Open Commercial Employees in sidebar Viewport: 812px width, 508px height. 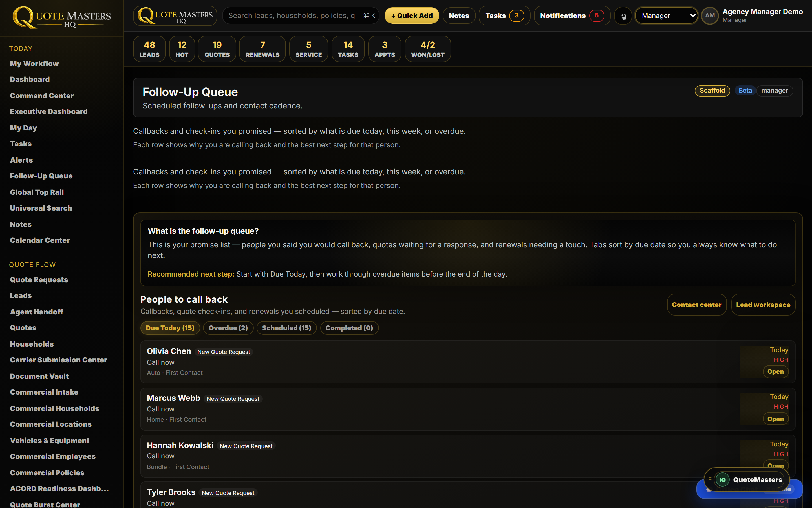[x=53, y=457]
